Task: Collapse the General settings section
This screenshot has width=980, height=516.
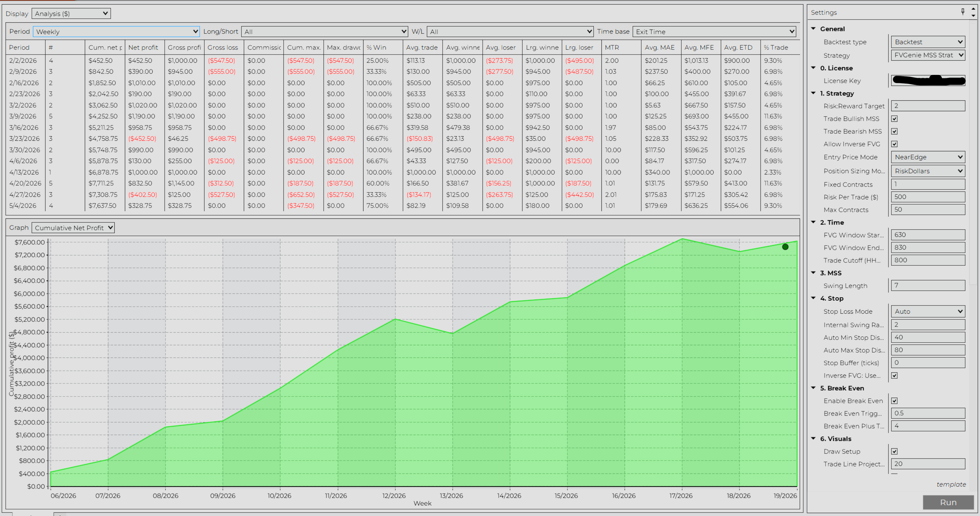Action: point(813,28)
